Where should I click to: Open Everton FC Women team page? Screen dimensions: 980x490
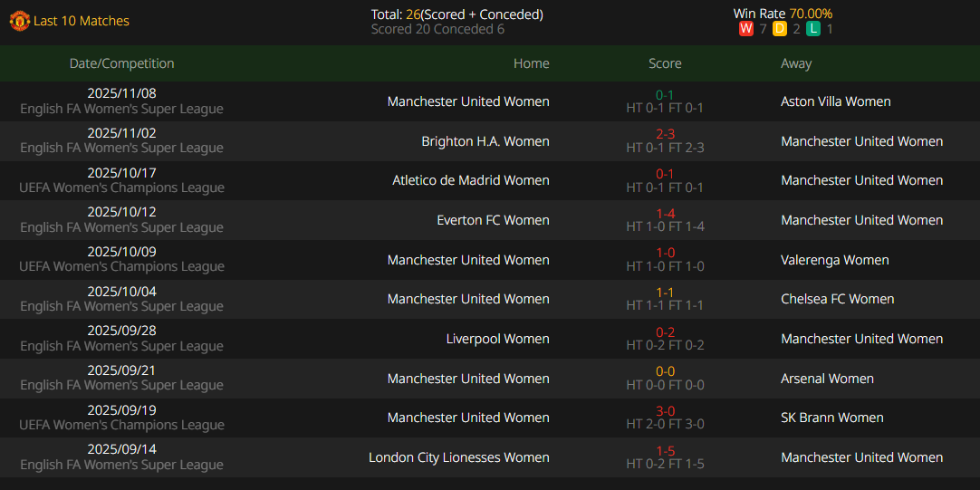click(493, 220)
